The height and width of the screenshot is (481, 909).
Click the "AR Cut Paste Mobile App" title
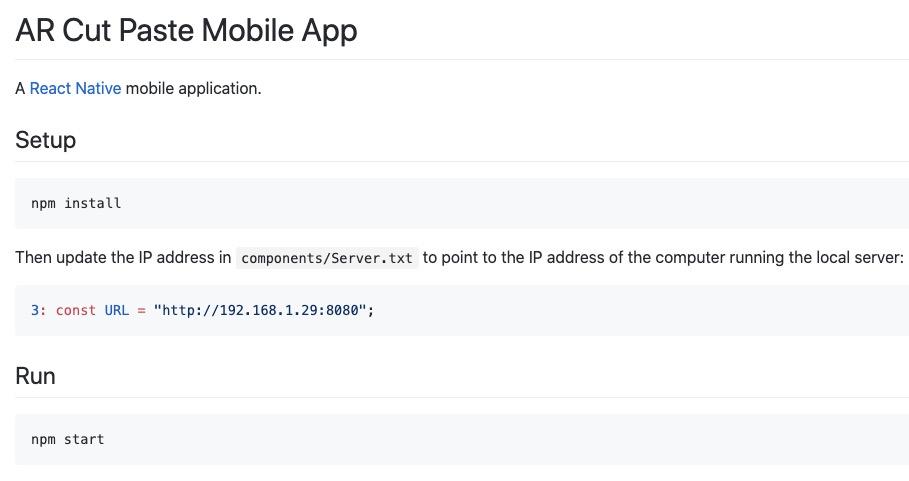(186, 30)
